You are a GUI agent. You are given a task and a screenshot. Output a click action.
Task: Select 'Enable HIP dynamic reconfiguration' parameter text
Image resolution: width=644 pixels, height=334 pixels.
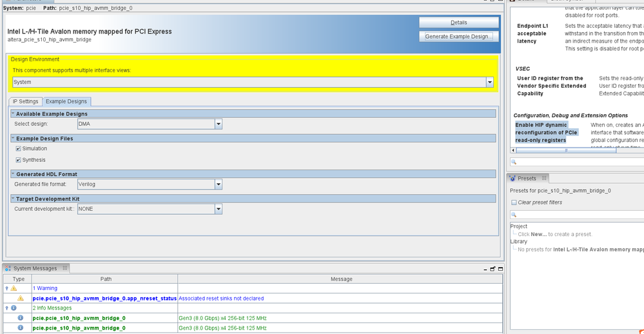click(x=546, y=133)
